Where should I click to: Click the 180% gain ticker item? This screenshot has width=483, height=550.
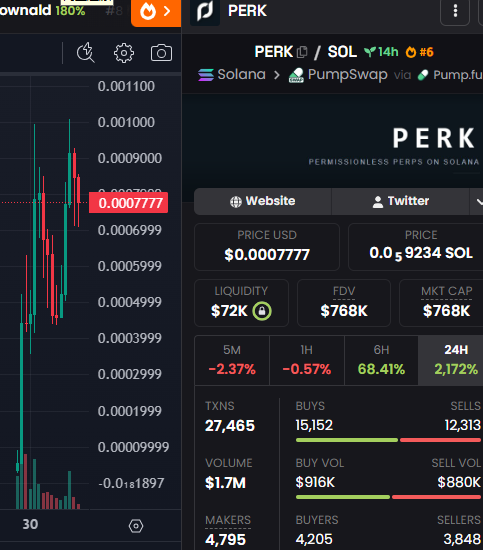pyautogui.click(x=70, y=11)
